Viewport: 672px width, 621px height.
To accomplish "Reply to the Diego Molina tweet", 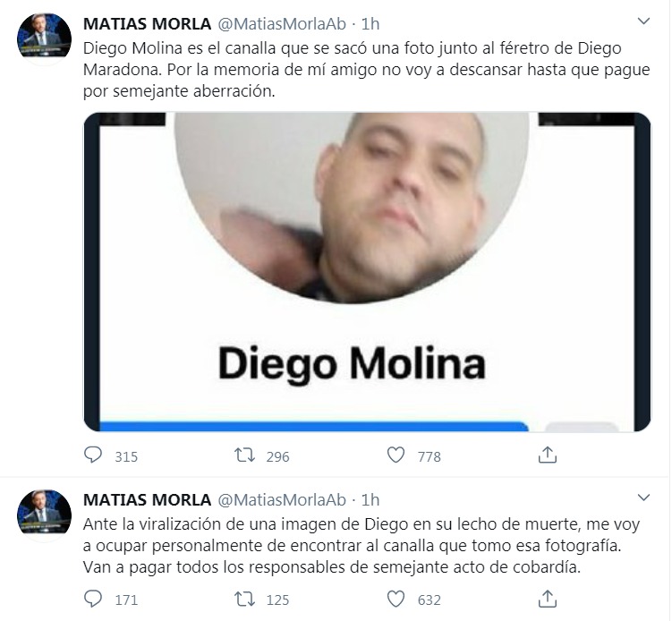I will pos(93,455).
